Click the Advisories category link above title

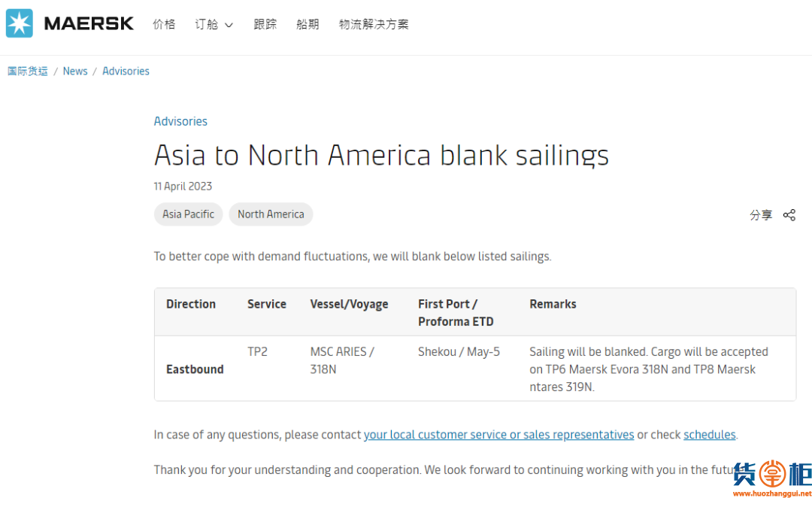click(x=180, y=121)
